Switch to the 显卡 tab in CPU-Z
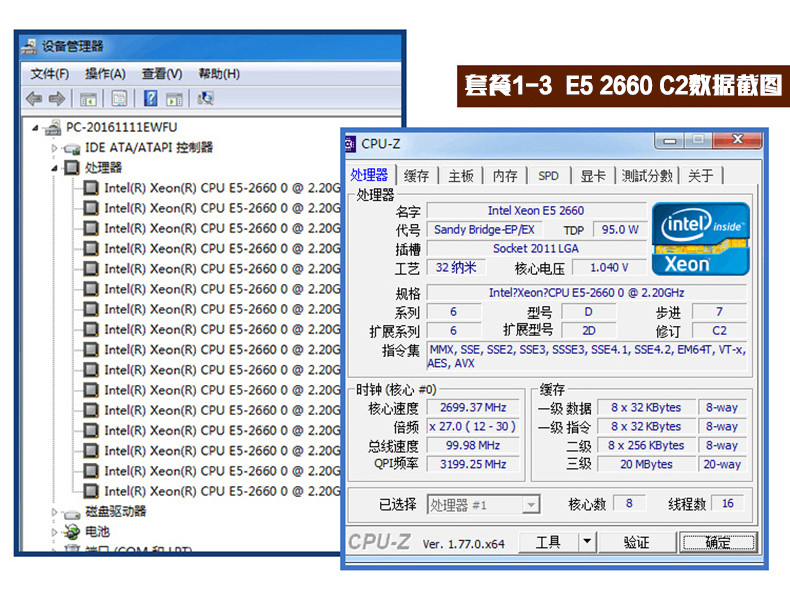This screenshot has height=602, width=790. coord(592,176)
